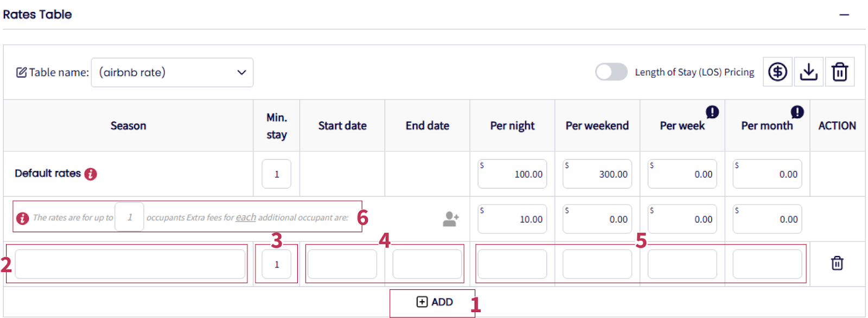Click the new row Start date field
This screenshot has width=868, height=318.
342,264
